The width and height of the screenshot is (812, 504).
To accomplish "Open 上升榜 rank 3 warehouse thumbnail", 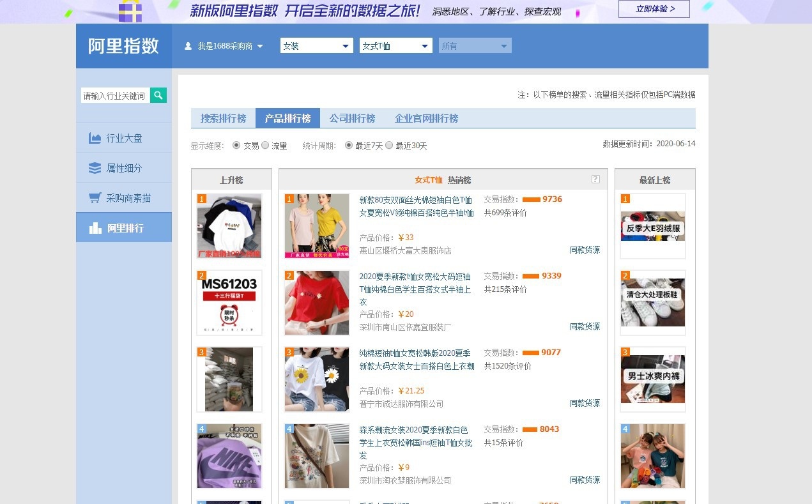I will tap(229, 379).
